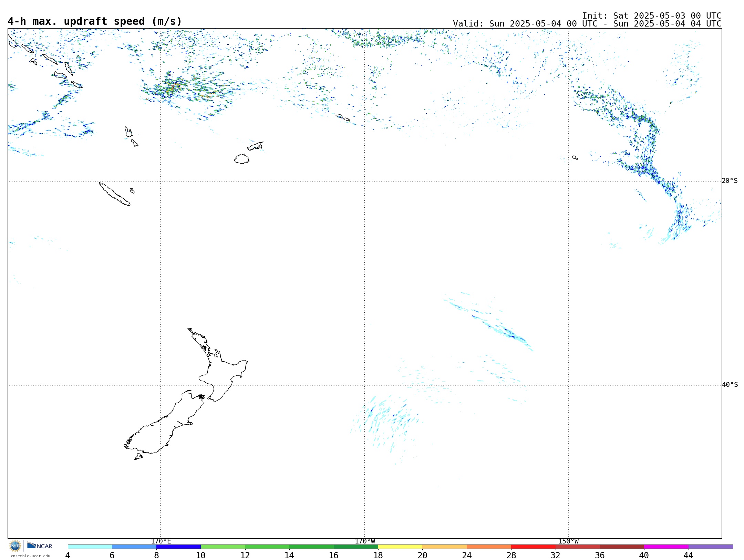Pick the magenta 40-44 color swatch

tap(666, 547)
